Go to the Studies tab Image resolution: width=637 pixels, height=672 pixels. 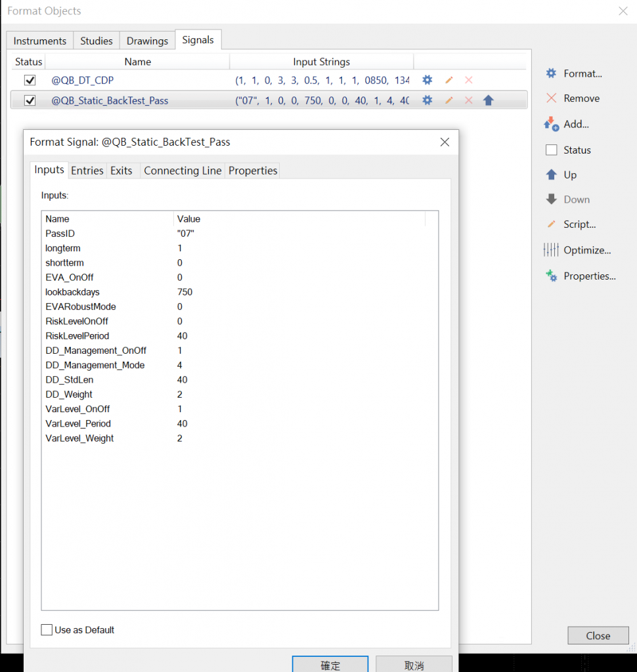coord(97,41)
